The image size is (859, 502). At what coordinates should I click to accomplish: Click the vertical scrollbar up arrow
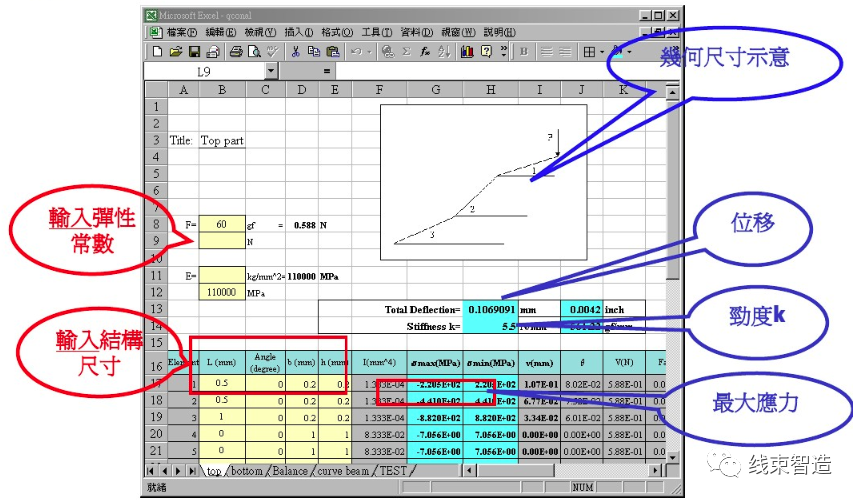click(x=673, y=92)
